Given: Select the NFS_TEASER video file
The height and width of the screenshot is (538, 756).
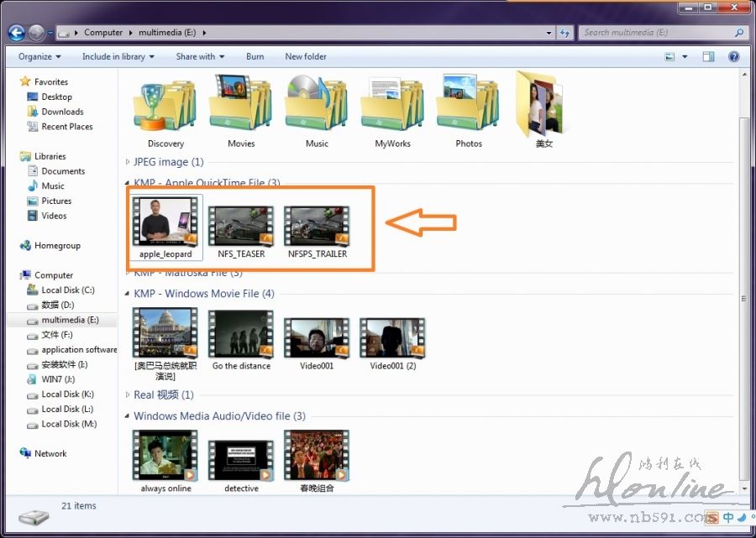Looking at the screenshot, I should [241, 227].
